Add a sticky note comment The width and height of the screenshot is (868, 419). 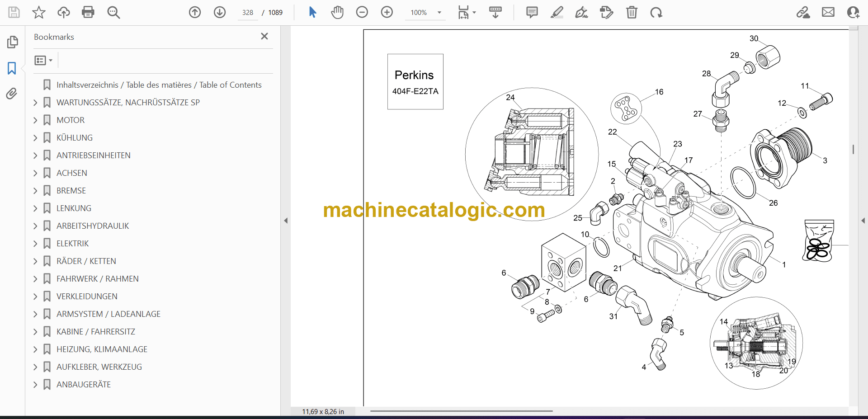point(532,12)
